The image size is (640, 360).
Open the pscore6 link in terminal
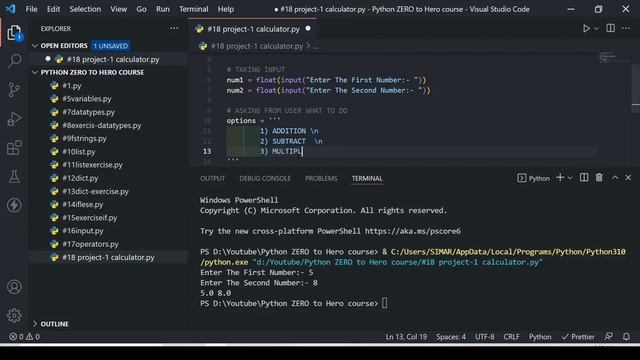pos(413,231)
